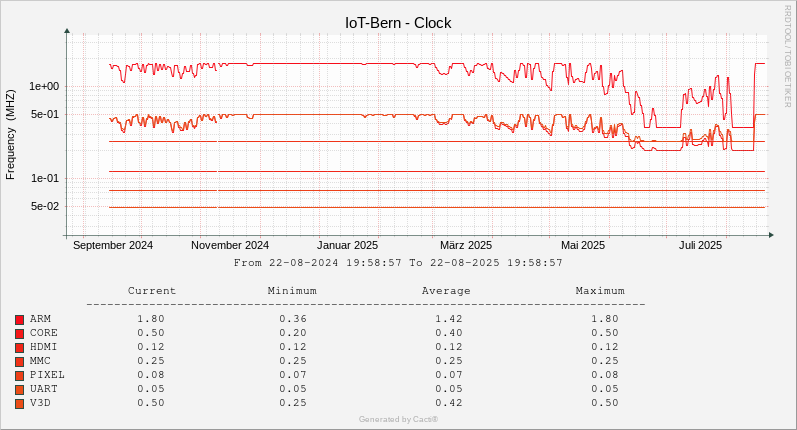Click CORE average value 0.40
The height and width of the screenshot is (430, 797).
pos(449,333)
